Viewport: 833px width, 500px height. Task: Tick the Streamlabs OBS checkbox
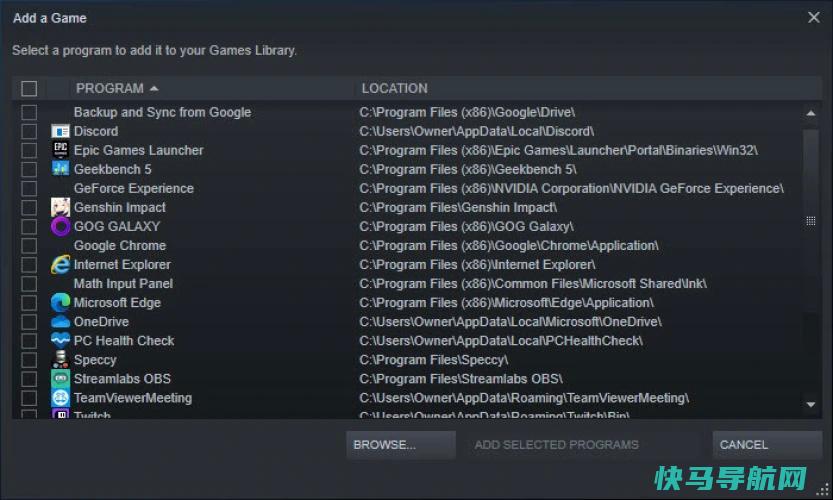tap(29, 379)
